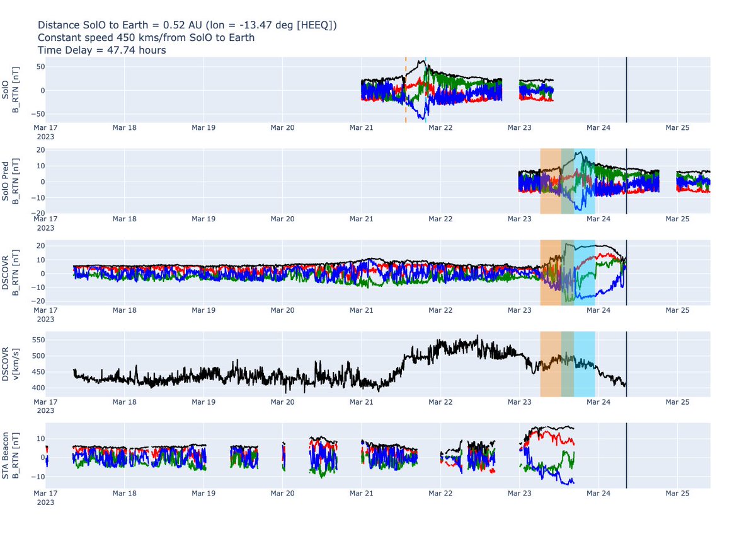Click the 'Mar 23' tick under DSCOVR speed panel

(x=519, y=402)
